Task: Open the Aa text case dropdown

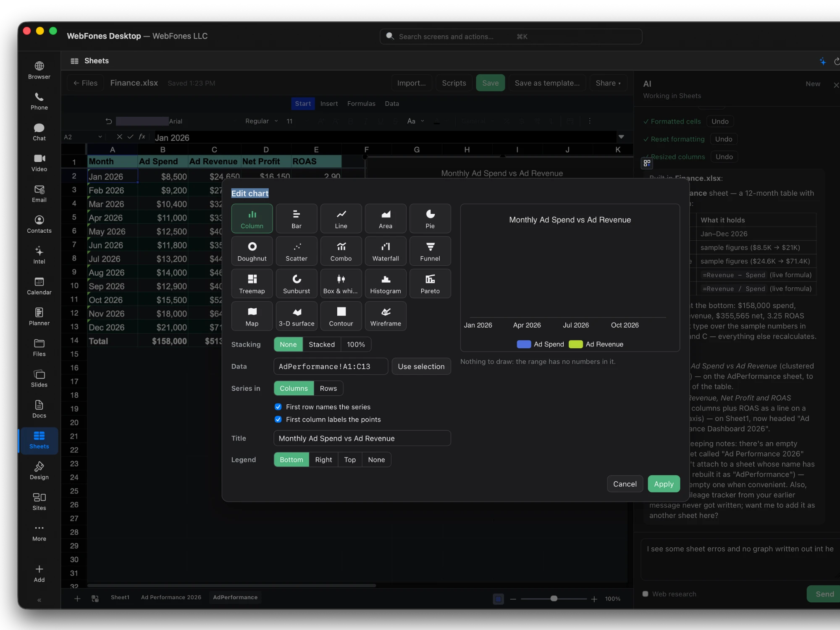Action: tap(415, 121)
